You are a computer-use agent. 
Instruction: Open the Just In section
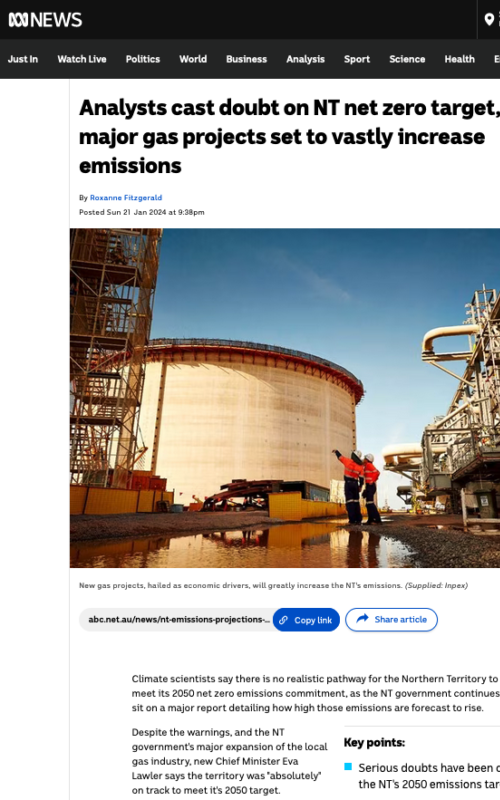click(x=23, y=59)
